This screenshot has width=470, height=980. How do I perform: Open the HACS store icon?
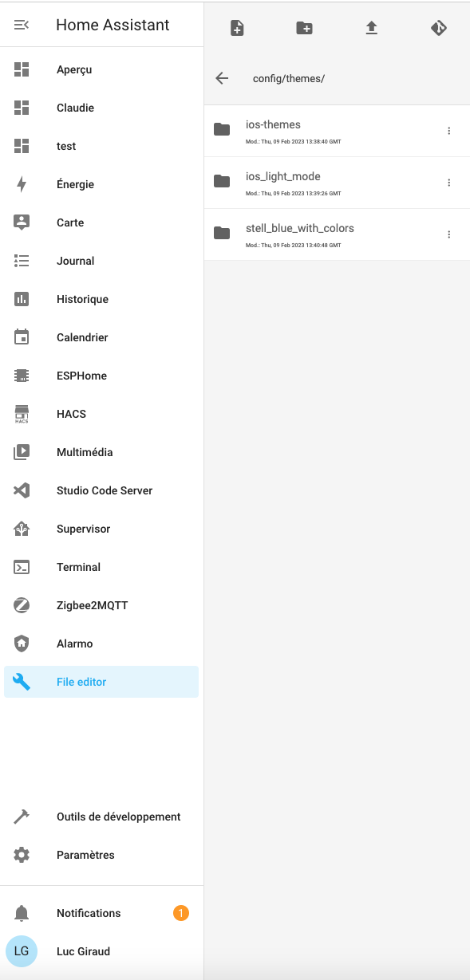[x=22, y=414]
